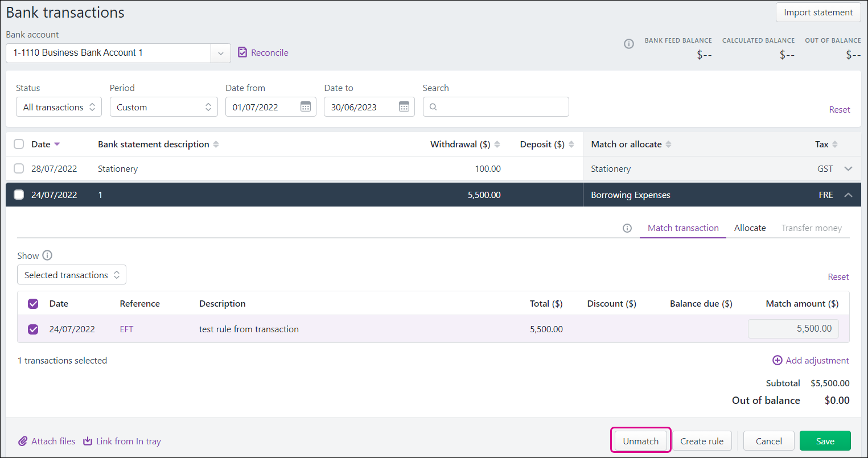Click the 28/07/2022 date cell

[x=54, y=168]
